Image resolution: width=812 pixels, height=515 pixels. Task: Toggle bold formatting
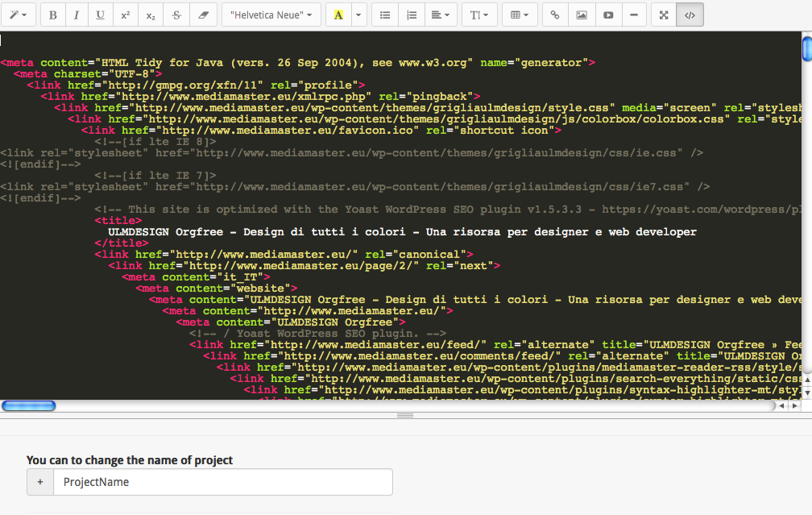click(53, 15)
